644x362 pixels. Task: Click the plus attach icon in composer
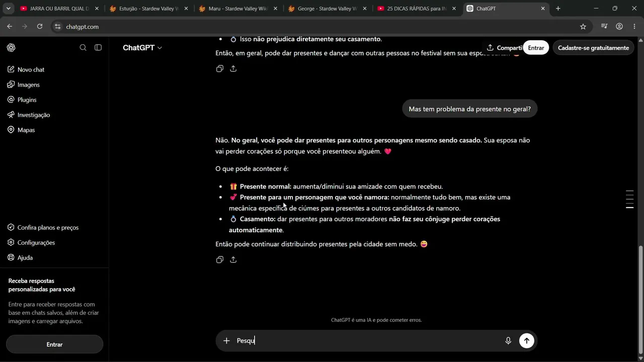[x=226, y=341]
